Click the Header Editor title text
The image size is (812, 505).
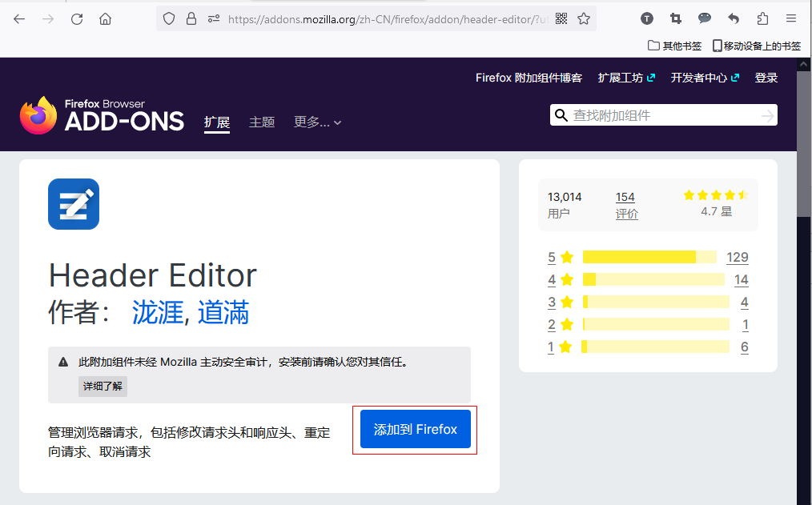tap(153, 275)
